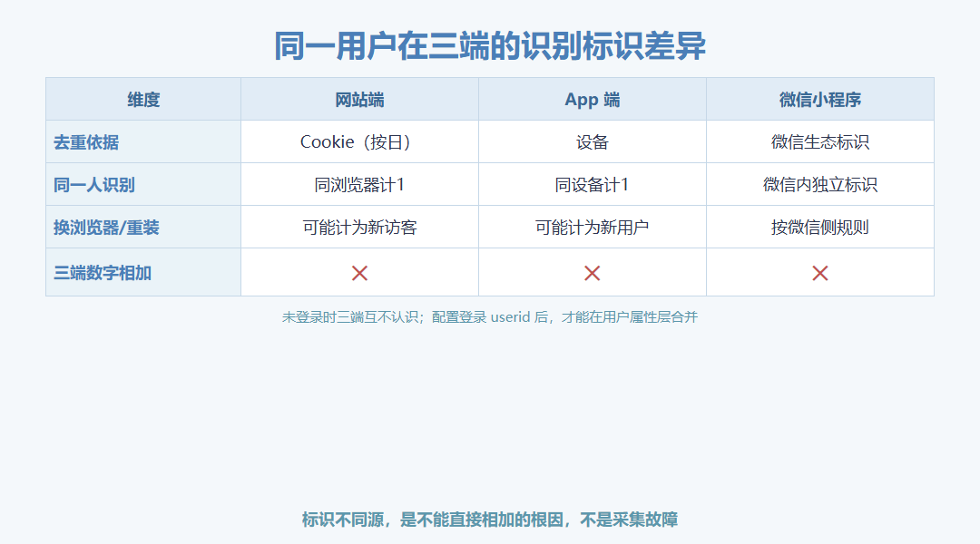Select the 同浏览器计1 cell
The width and height of the screenshot is (980, 544).
coord(359,184)
